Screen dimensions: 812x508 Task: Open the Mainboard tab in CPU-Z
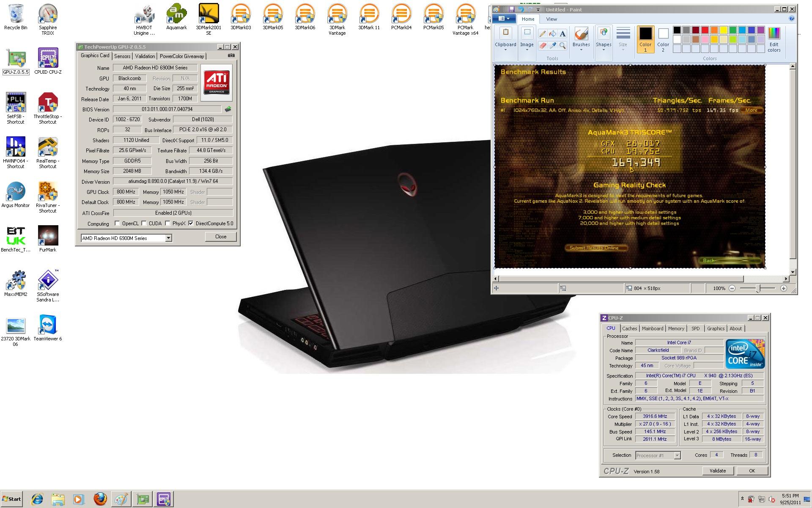pyautogui.click(x=653, y=329)
